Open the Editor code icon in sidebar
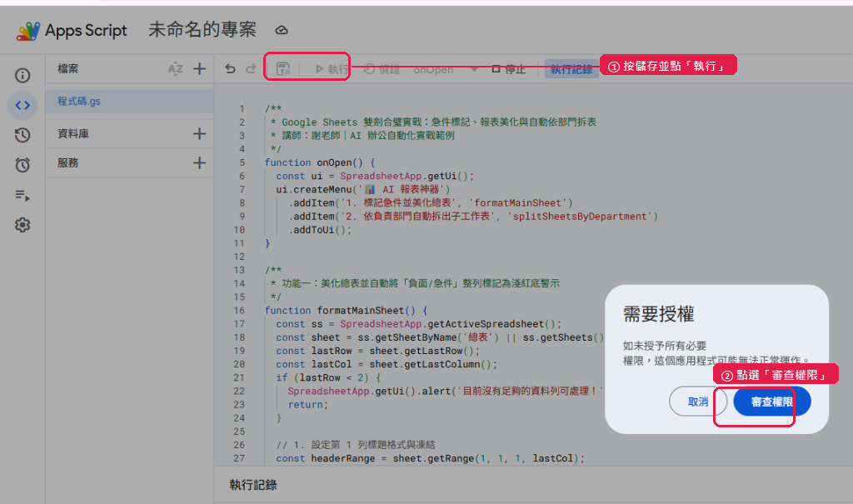The height and width of the screenshot is (504, 853). [22, 105]
